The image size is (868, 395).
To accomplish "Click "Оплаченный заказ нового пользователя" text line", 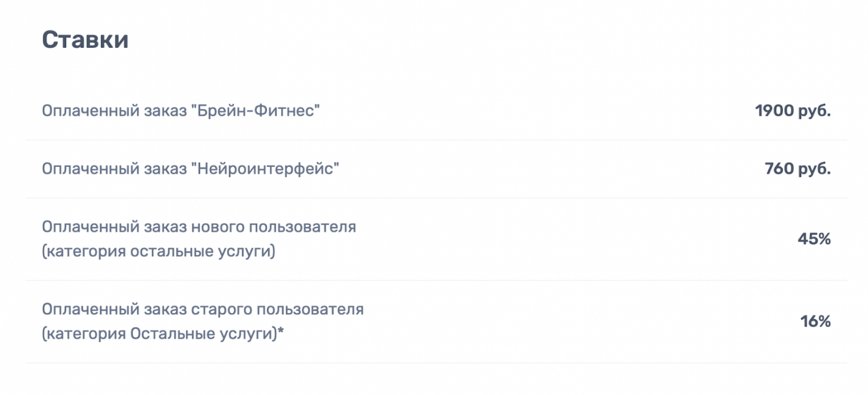I will tap(199, 227).
